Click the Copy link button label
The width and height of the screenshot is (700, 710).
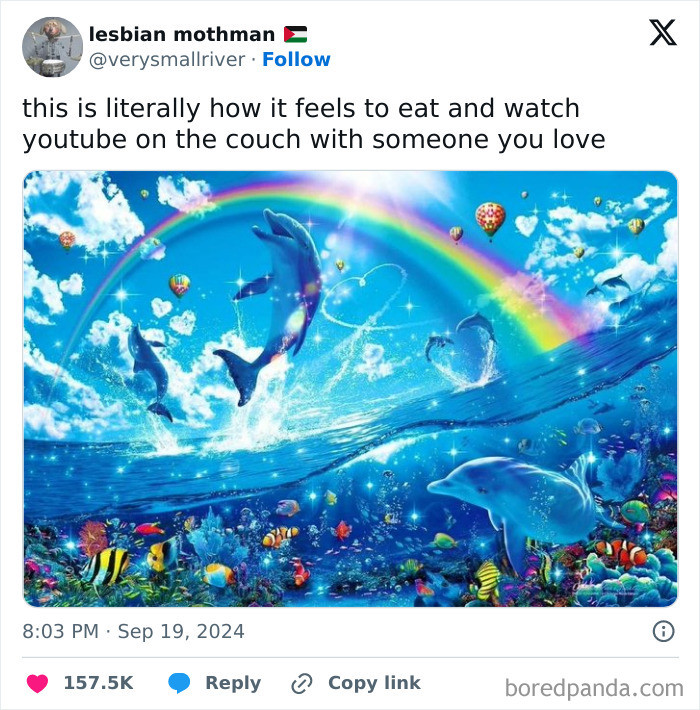(374, 683)
